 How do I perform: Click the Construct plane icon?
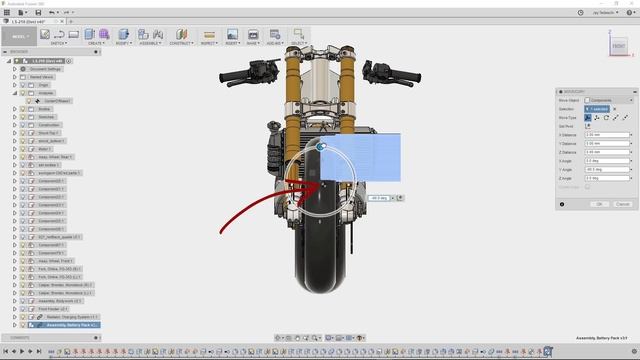tap(181, 34)
